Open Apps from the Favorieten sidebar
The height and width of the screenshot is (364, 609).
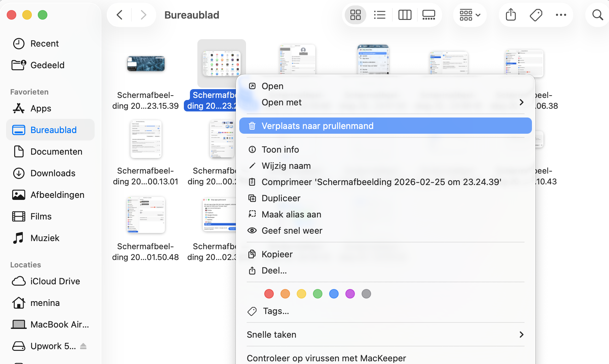[x=41, y=108]
